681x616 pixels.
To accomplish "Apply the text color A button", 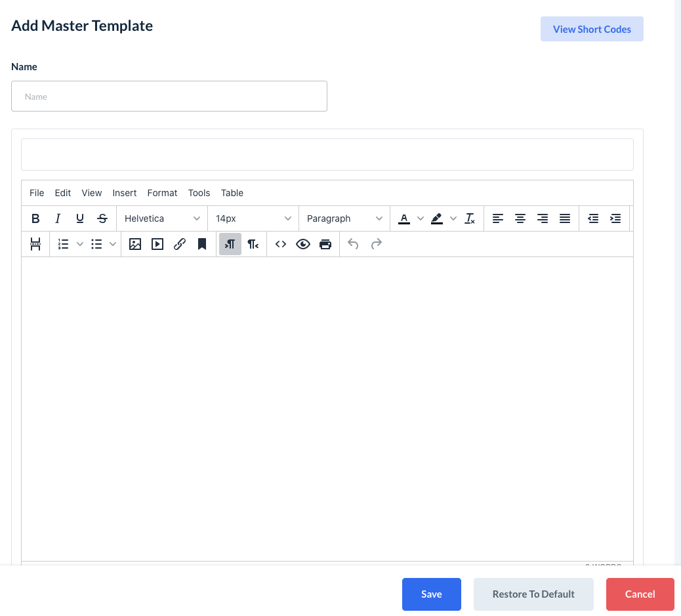I will point(404,218).
